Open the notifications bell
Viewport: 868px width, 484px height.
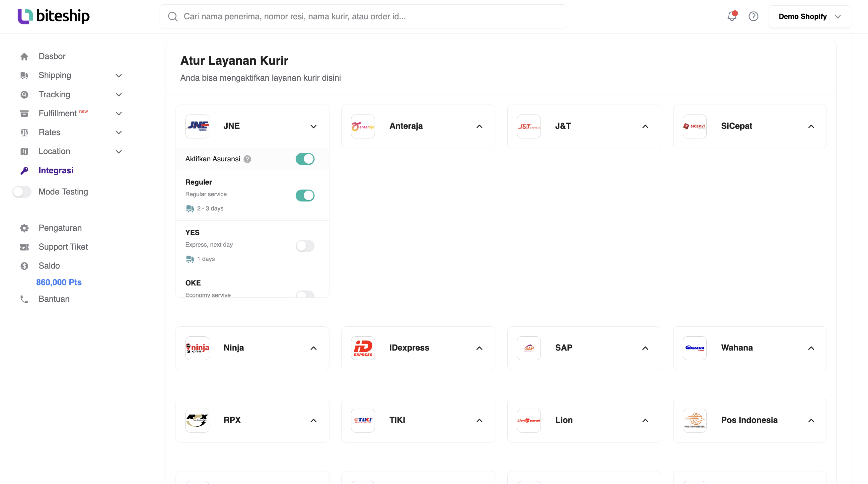pos(732,16)
